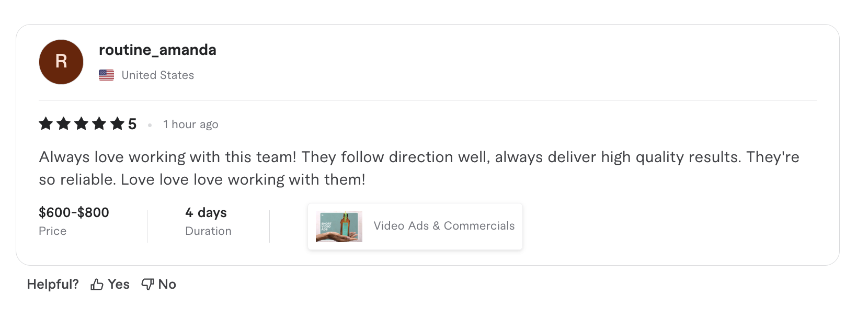Viewport: 868px width, 318px height.
Task: Click the second rating star
Action: 64,124
